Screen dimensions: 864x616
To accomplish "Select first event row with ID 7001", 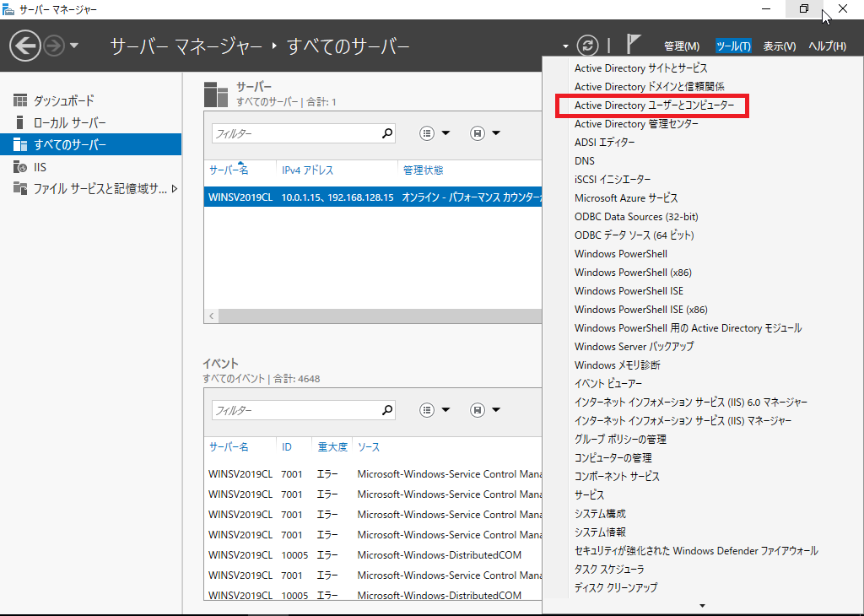I will (x=373, y=474).
